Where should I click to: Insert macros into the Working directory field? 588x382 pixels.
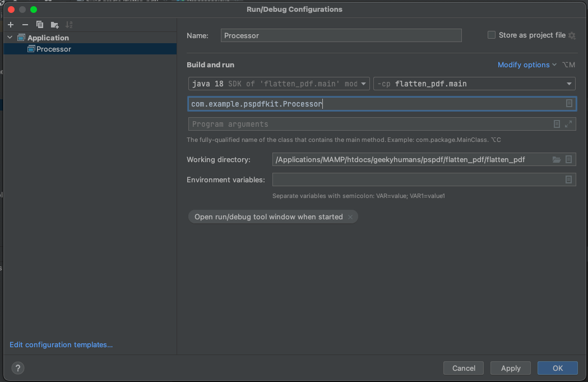(569, 159)
